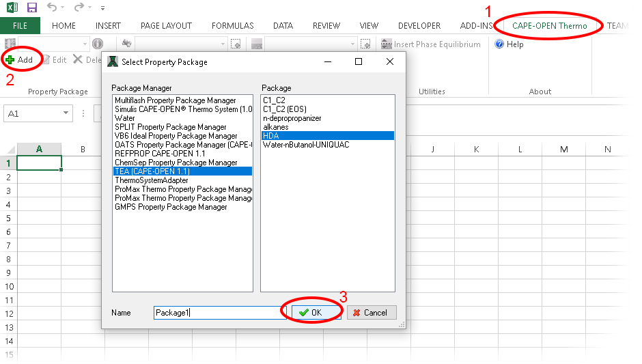Select REFPROP CAPE-OPEN 1.1
Screen dimensions: 642x364
(x=182, y=154)
